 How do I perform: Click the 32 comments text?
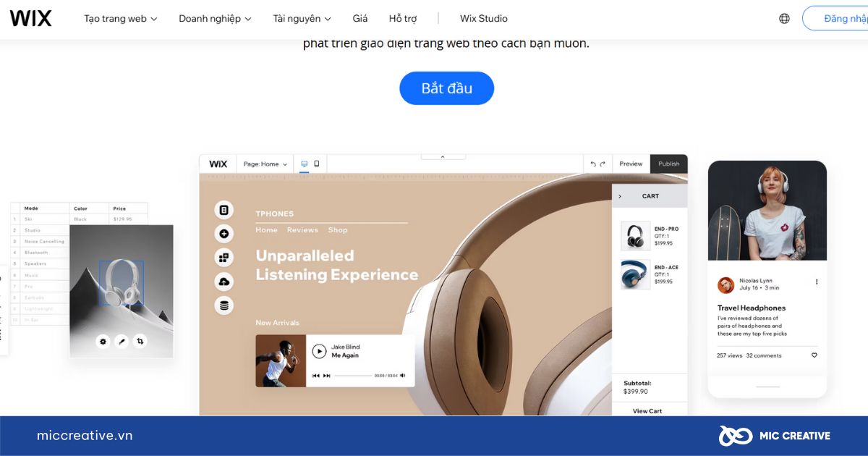click(764, 355)
